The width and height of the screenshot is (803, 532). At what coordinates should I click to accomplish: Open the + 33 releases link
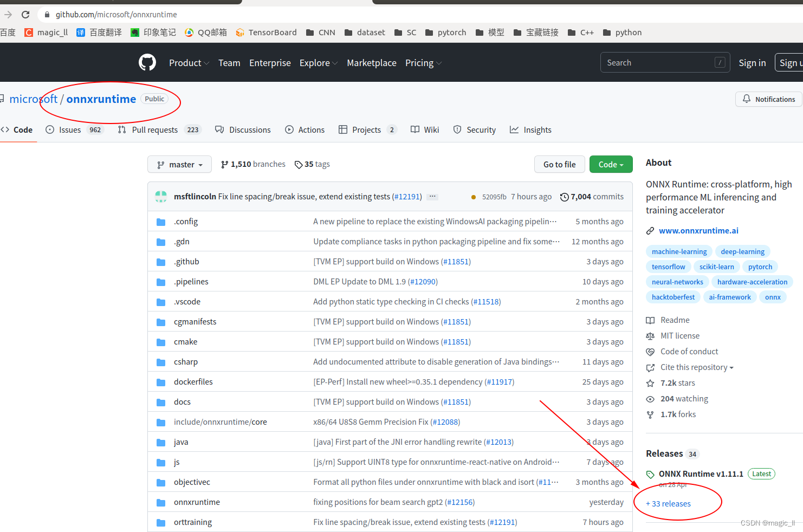pos(668,504)
